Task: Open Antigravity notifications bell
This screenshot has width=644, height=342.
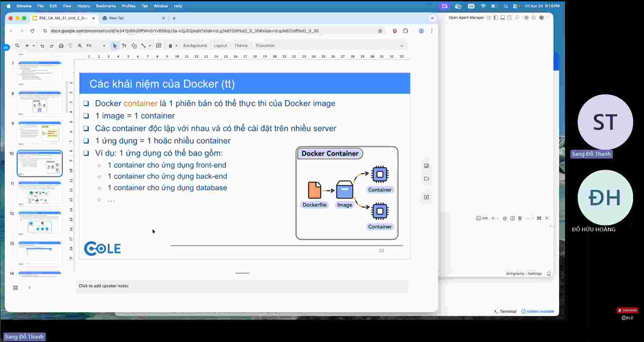Action: (549, 274)
